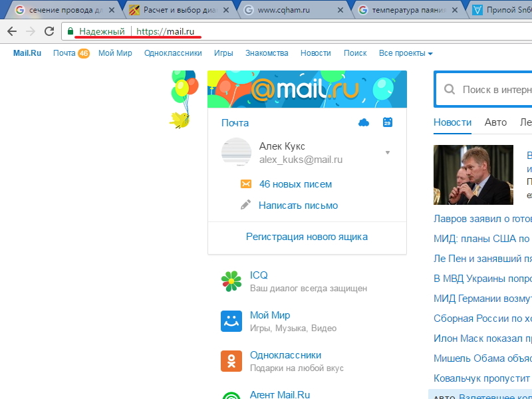Open the calendar icon showing 29

coord(388,122)
